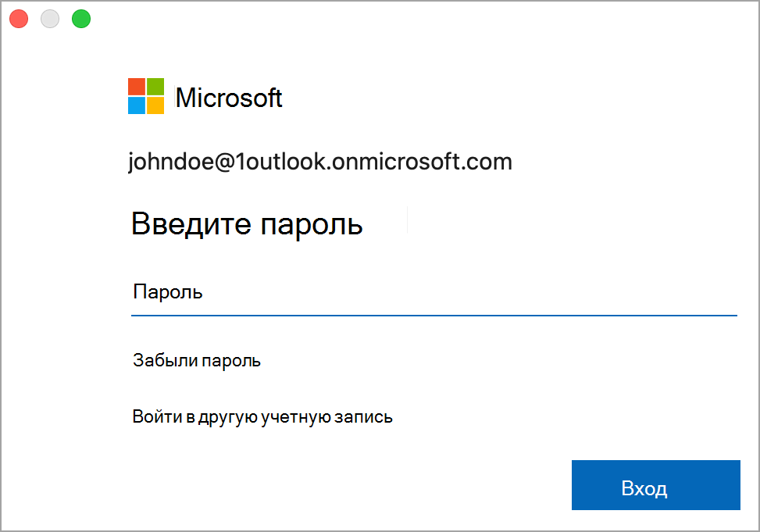Click the green maximize window button
Viewport: 760px width, 532px height.
(x=81, y=19)
